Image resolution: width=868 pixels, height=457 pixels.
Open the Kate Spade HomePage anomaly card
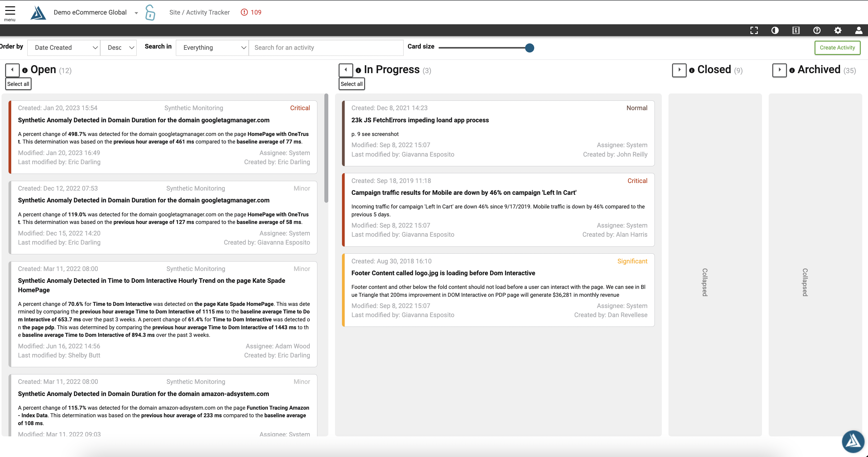coord(163,314)
